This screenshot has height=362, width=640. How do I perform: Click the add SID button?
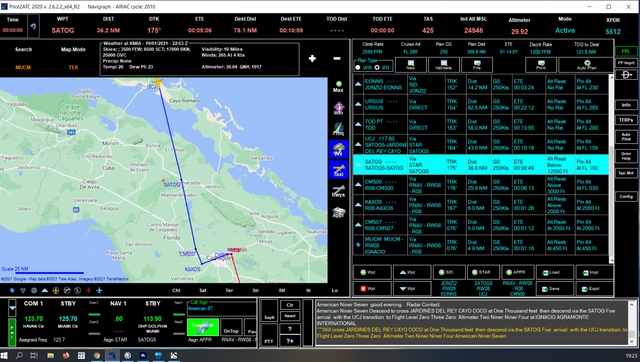449,272
